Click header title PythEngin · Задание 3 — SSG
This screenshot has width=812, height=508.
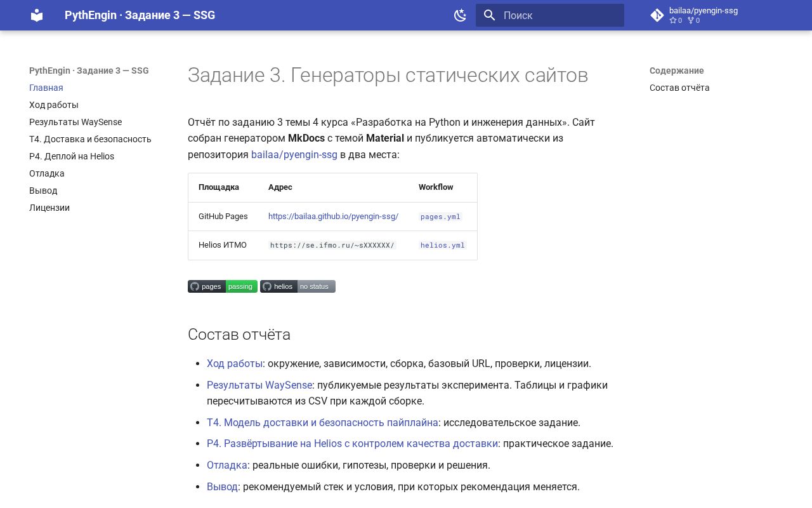140,15
